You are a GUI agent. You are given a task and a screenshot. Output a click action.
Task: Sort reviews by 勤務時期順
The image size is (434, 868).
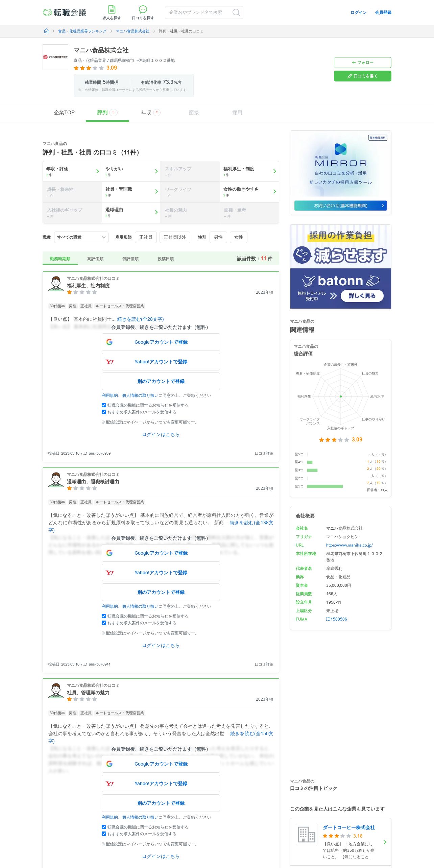60,259
